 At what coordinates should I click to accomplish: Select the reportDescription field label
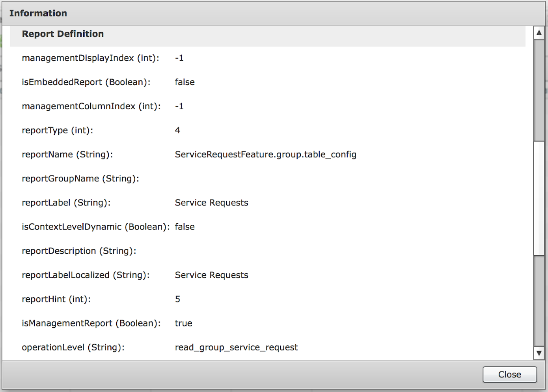coord(79,251)
